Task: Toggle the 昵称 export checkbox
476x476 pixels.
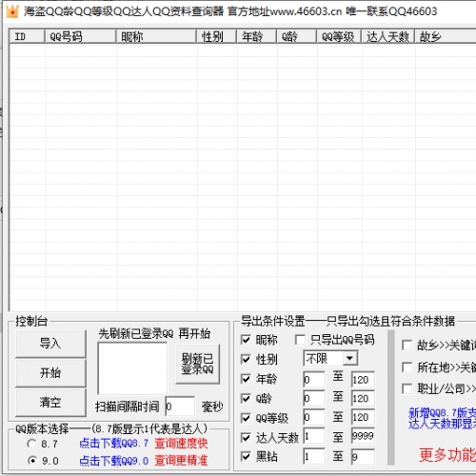Action: (246, 340)
